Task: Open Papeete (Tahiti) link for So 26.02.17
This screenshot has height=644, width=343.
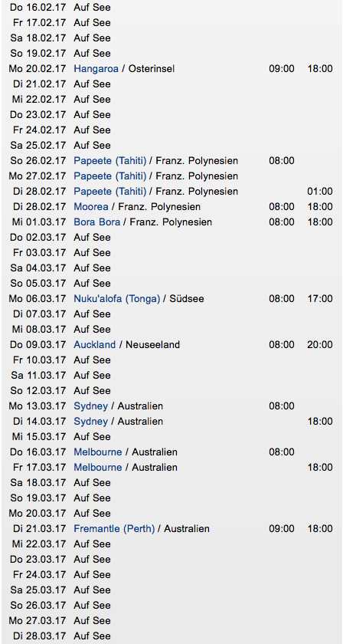Action: 110,160
